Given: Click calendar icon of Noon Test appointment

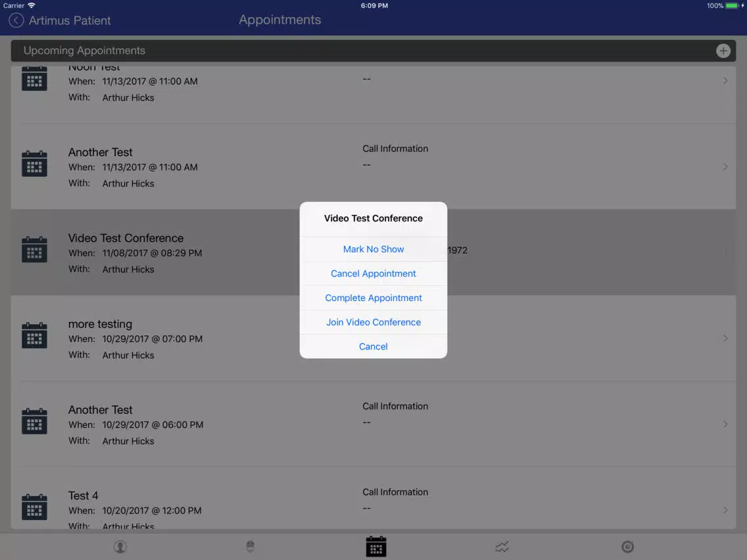Looking at the screenshot, I should (34, 79).
